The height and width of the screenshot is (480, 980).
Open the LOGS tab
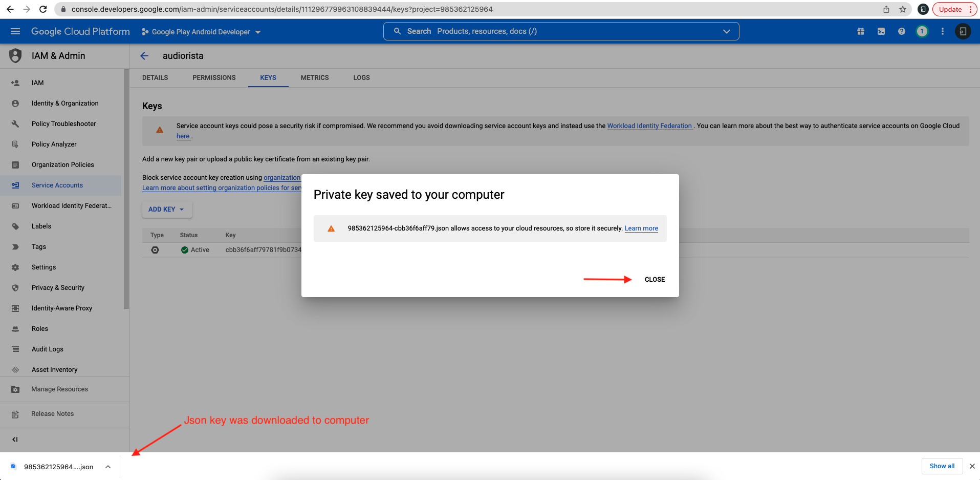pos(361,78)
